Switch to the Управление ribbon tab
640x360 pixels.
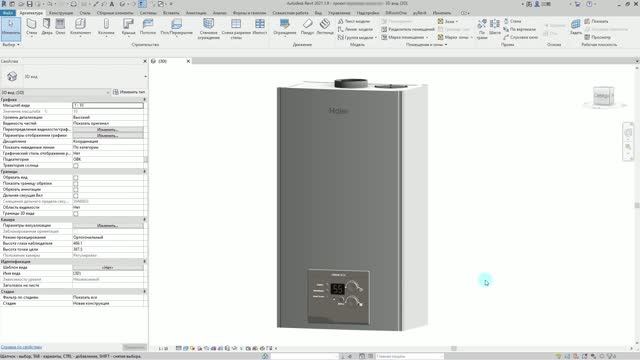[339, 13]
